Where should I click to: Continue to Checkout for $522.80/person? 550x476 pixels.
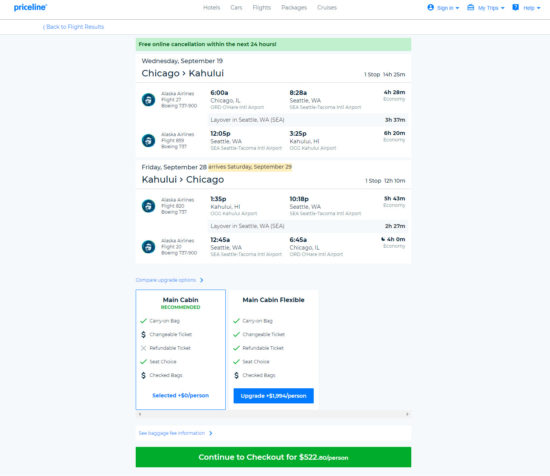273,457
